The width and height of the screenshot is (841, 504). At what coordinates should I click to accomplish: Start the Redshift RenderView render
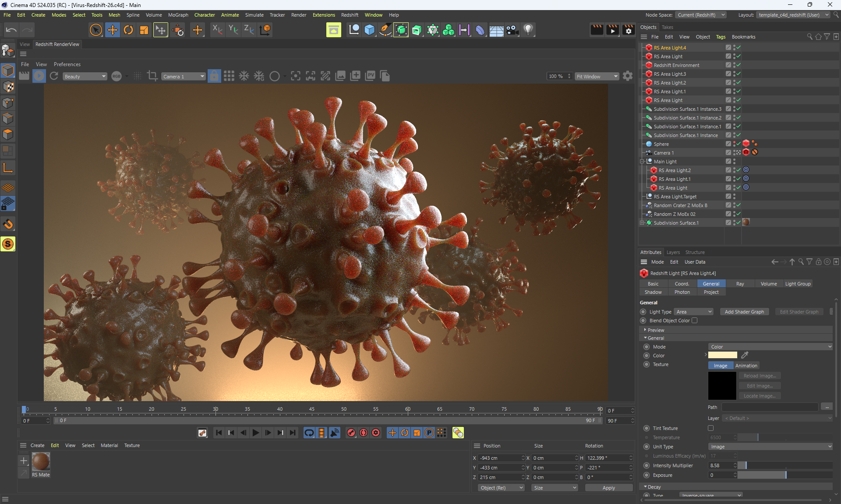click(x=39, y=76)
